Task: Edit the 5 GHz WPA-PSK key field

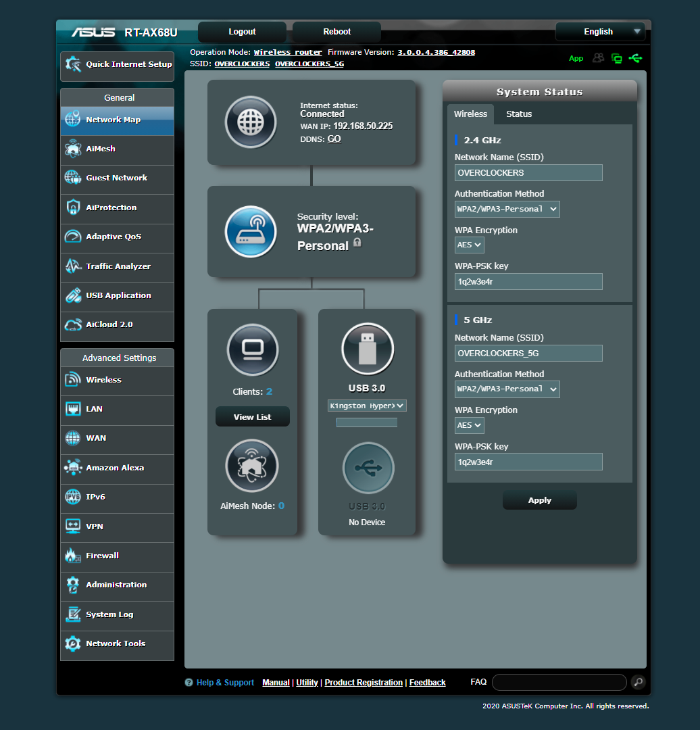Action: point(528,462)
